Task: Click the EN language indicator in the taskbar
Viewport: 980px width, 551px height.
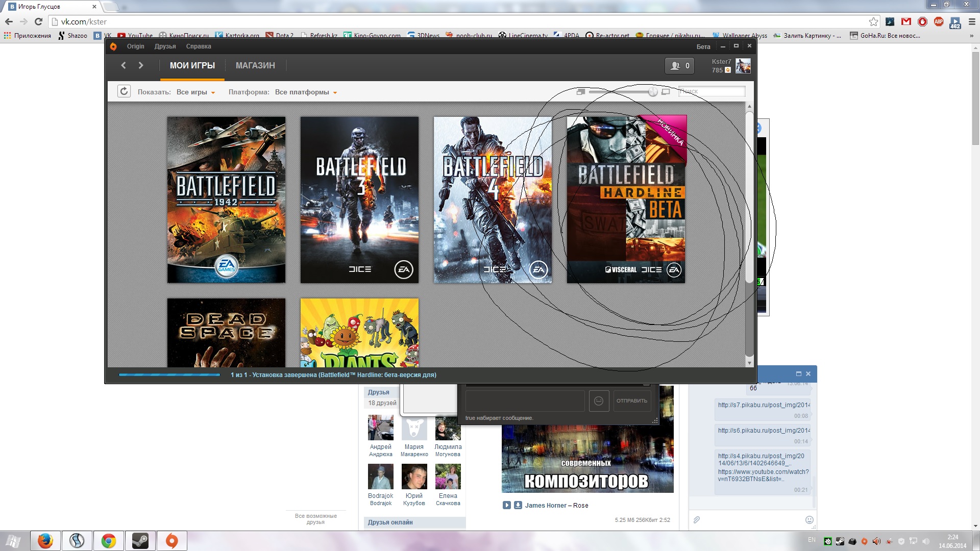Action: (x=812, y=540)
